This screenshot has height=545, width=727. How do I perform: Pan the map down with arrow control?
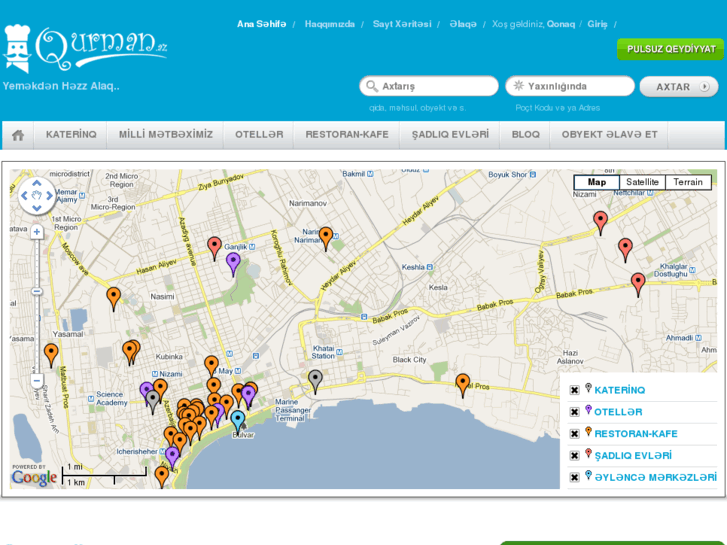(37, 208)
